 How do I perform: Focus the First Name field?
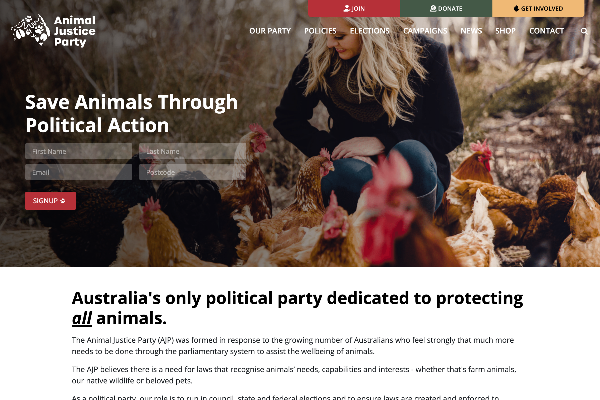(78, 151)
